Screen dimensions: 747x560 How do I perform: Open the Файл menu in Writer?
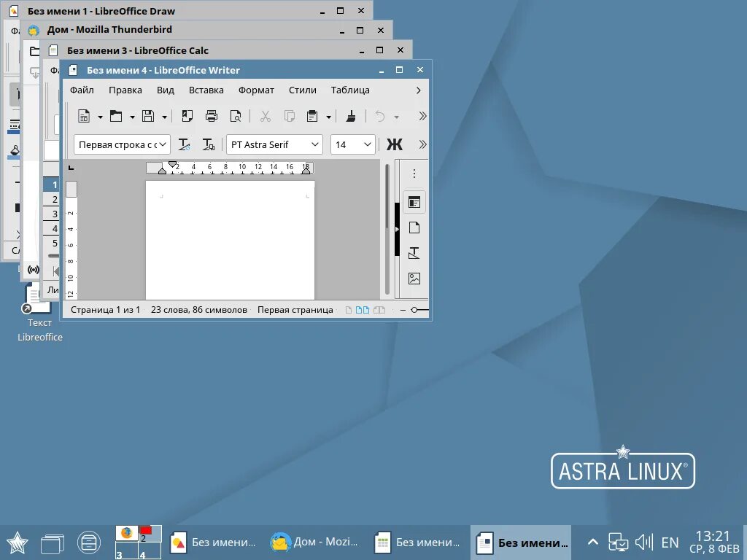pos(82,90)
